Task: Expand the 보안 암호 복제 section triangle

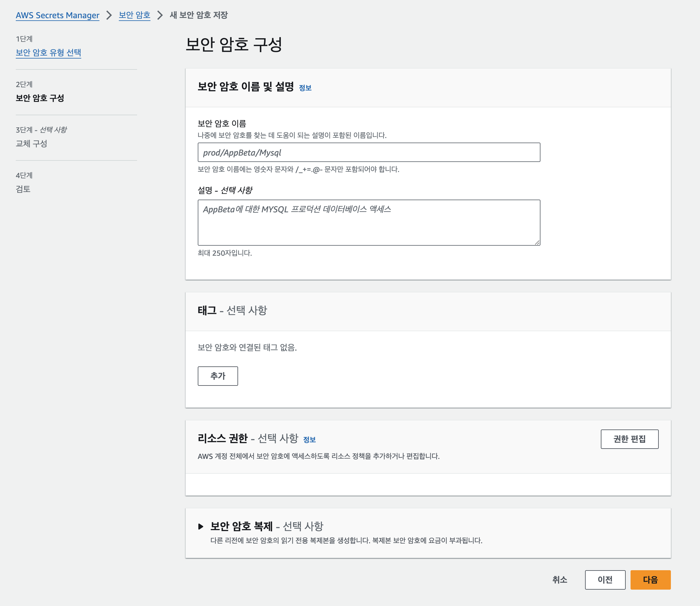Action: pyautogui.click(x=200, y=526)
